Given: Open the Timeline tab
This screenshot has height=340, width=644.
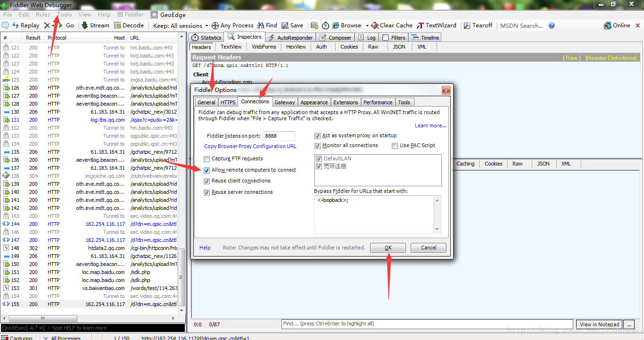Looking at the screenshot, I should pos(425,37).
